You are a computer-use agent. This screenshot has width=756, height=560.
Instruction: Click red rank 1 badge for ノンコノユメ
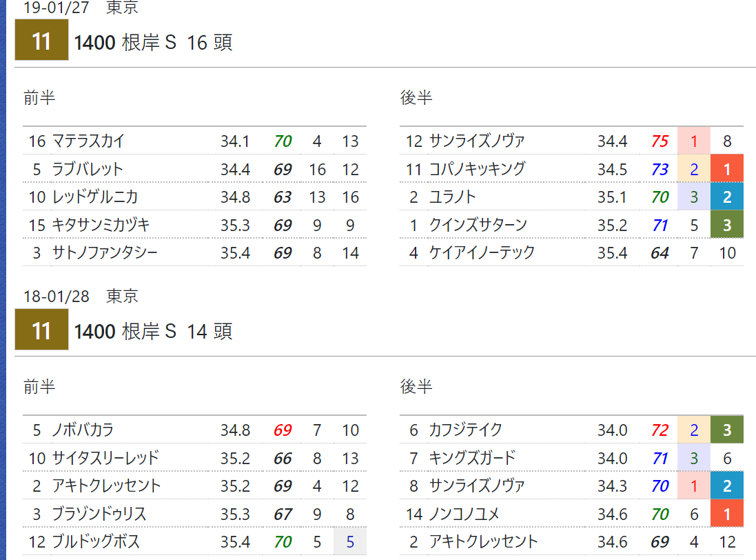[727, 514]
